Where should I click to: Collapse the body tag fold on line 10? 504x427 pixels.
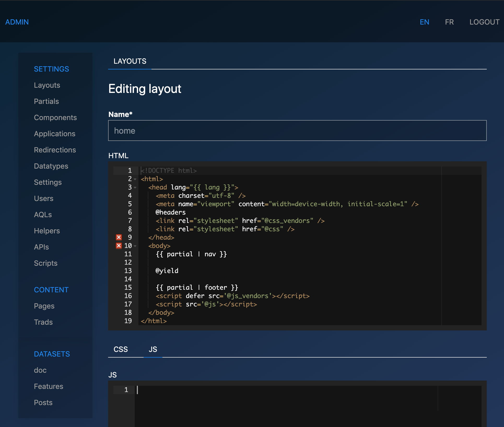click(135, 246)
